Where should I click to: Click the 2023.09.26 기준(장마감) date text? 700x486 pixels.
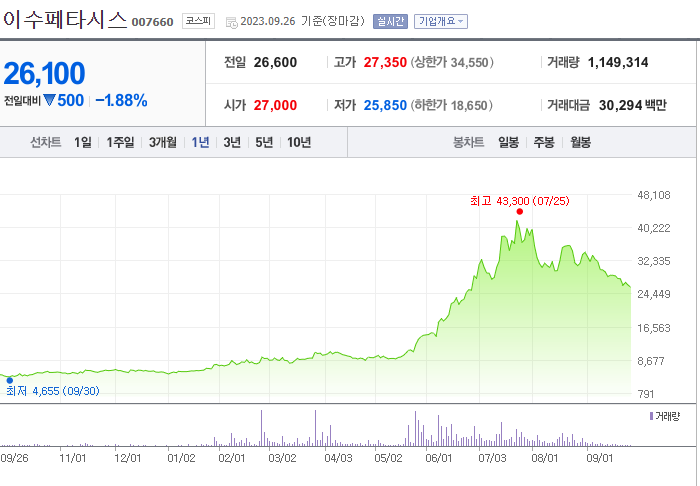tap(302, 21)
